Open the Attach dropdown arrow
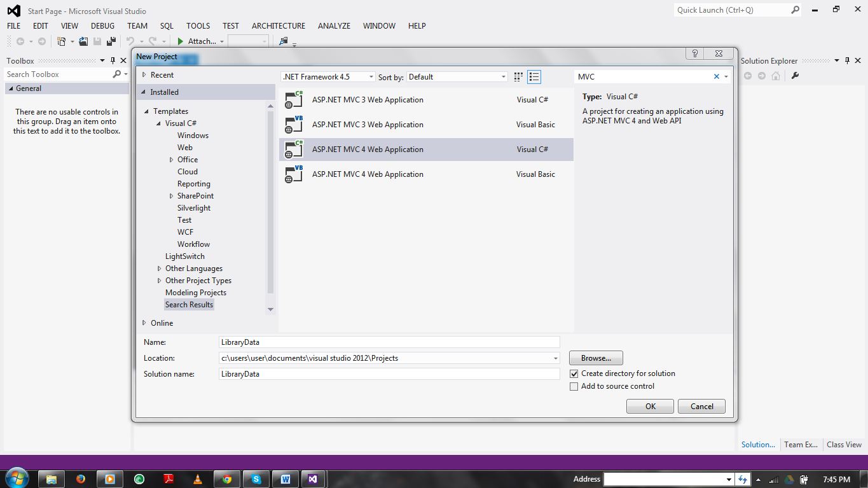Screen dimensions: 868x488 coord(222,41)
